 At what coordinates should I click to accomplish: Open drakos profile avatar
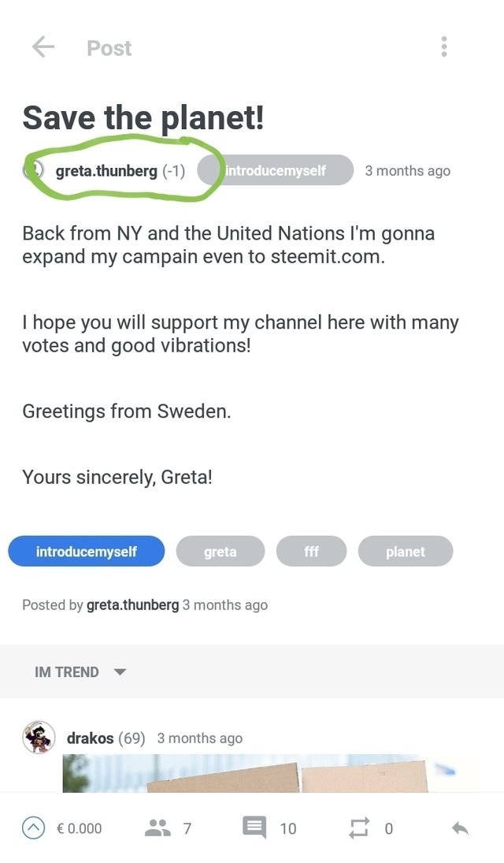[x=39, y=738]
